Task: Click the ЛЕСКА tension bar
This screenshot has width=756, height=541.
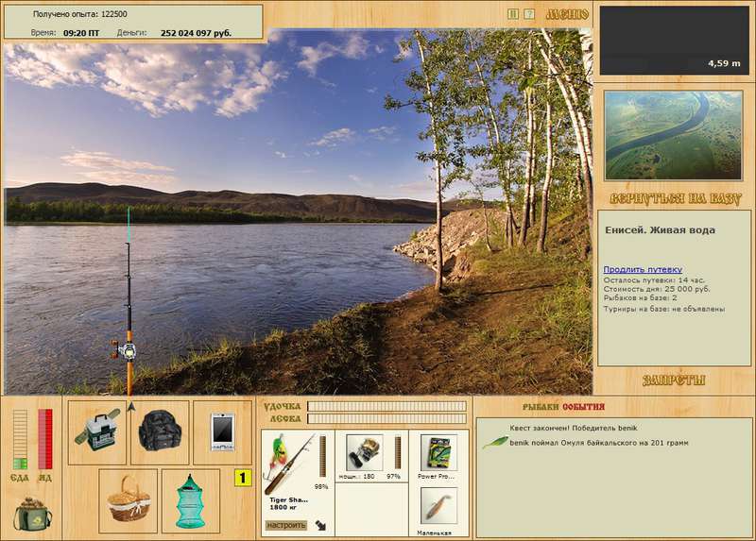Action: [387, 418]
